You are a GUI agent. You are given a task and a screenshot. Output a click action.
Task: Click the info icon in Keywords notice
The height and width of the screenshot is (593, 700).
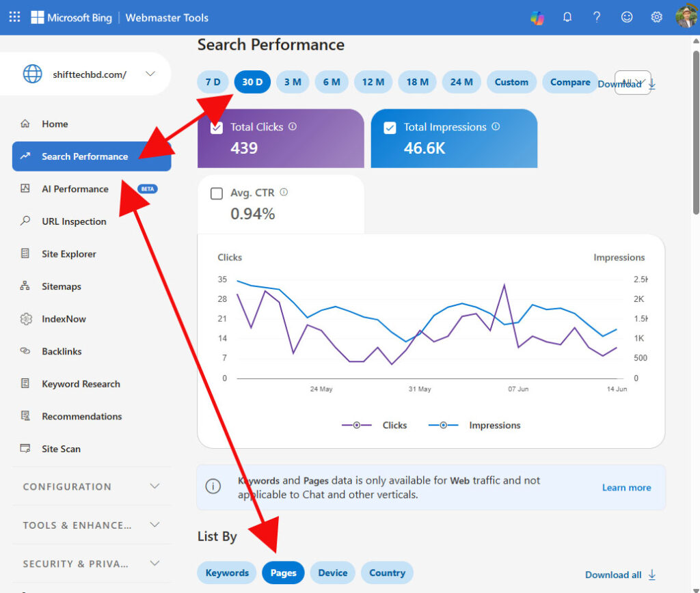coord(213,486)
